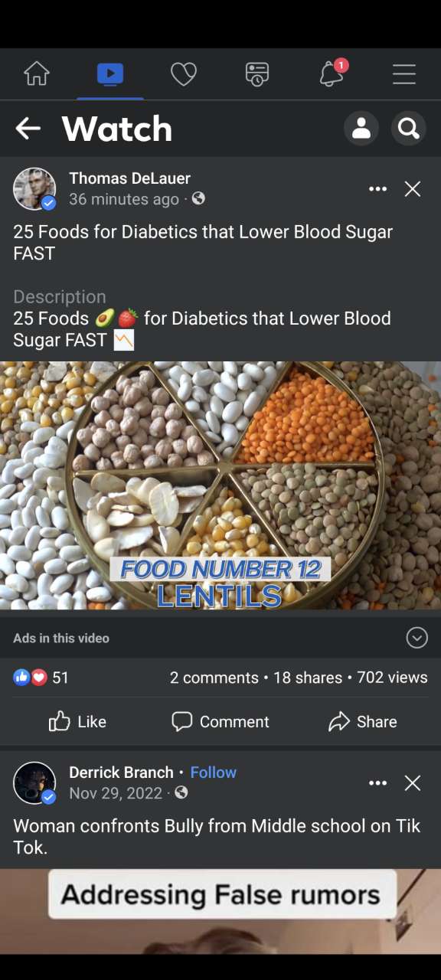Image resolution: width=441 pixels, height=980 pixels.
Task: Open options on Derrick Branch's post
Action: pyautogui.click(x=377, y=782)
